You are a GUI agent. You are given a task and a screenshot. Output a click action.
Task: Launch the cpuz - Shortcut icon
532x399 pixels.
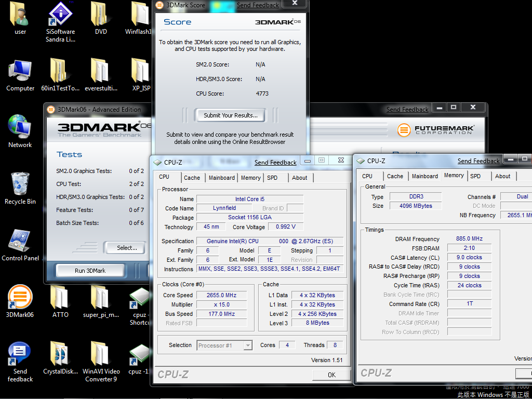tap(139, 306)
